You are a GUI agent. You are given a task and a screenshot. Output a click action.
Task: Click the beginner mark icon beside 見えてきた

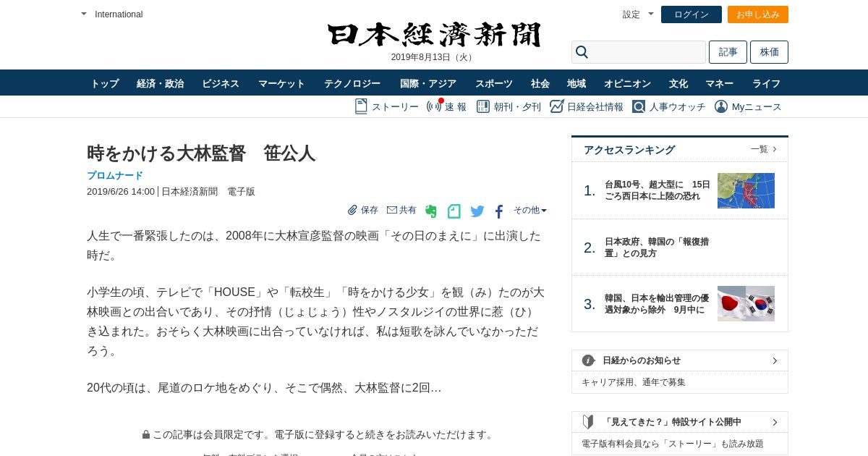[588, 422]
